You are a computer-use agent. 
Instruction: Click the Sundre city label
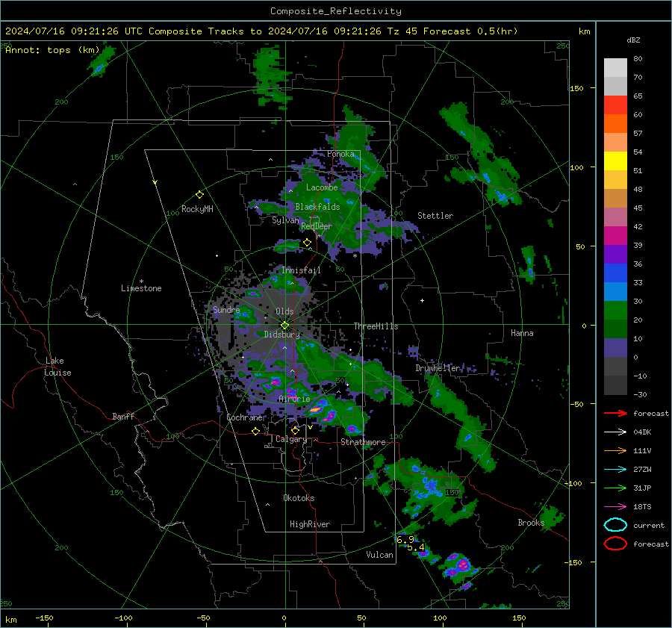click(x=226, y=310)
